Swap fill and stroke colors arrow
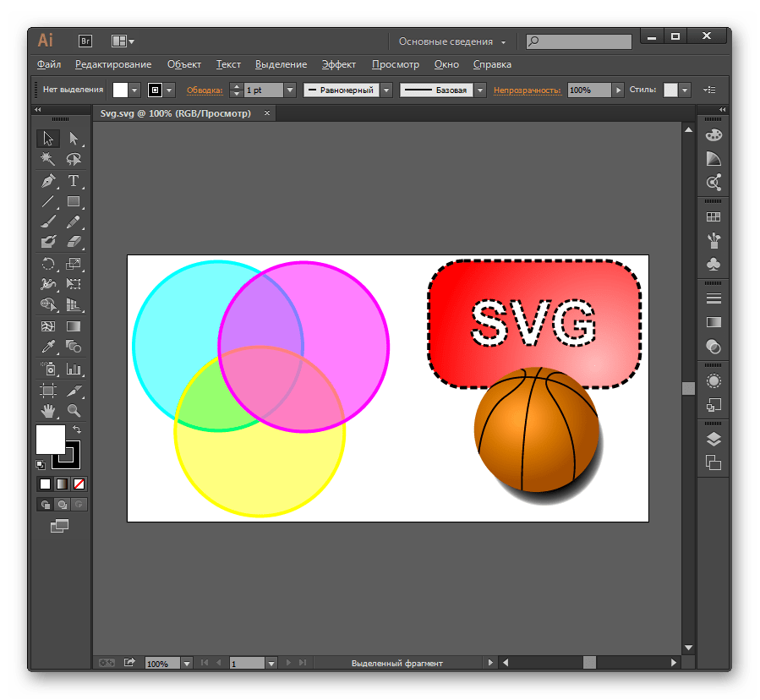Viewport: 760px width, 700px height. pyautogui.click(x=77, y=429)
